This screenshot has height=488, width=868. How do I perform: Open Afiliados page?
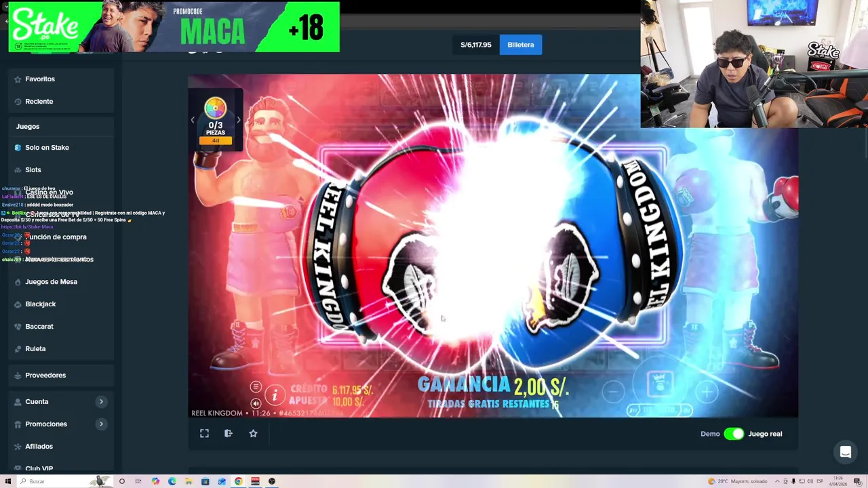(x=39, y=447)
